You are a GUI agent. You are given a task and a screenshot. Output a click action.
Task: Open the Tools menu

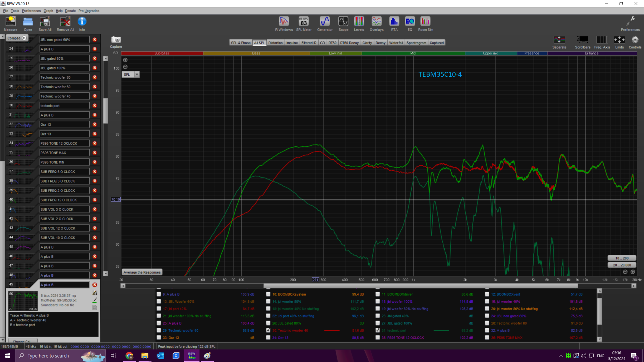pyautogui.click(x=15, y=11)
